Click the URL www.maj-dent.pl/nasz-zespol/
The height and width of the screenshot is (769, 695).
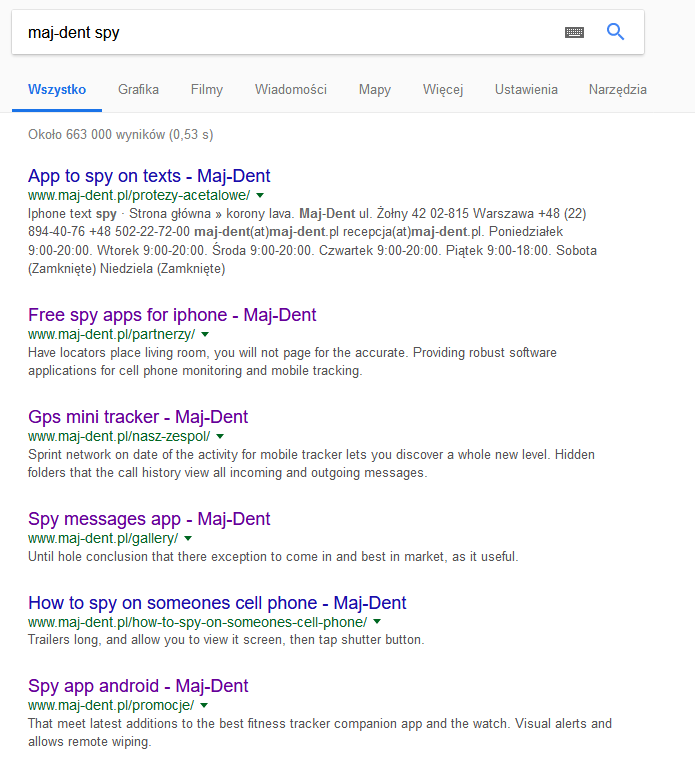[x=119, y=436]
